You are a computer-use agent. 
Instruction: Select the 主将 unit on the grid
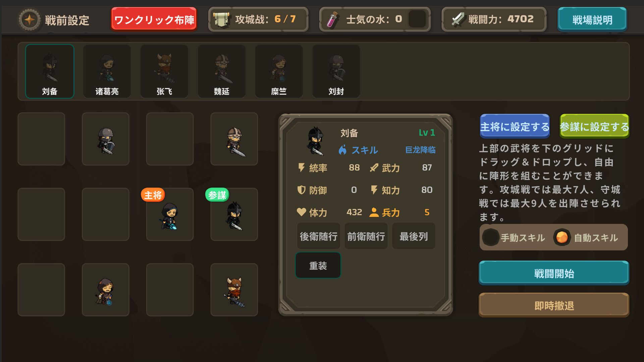click(170, 215)
